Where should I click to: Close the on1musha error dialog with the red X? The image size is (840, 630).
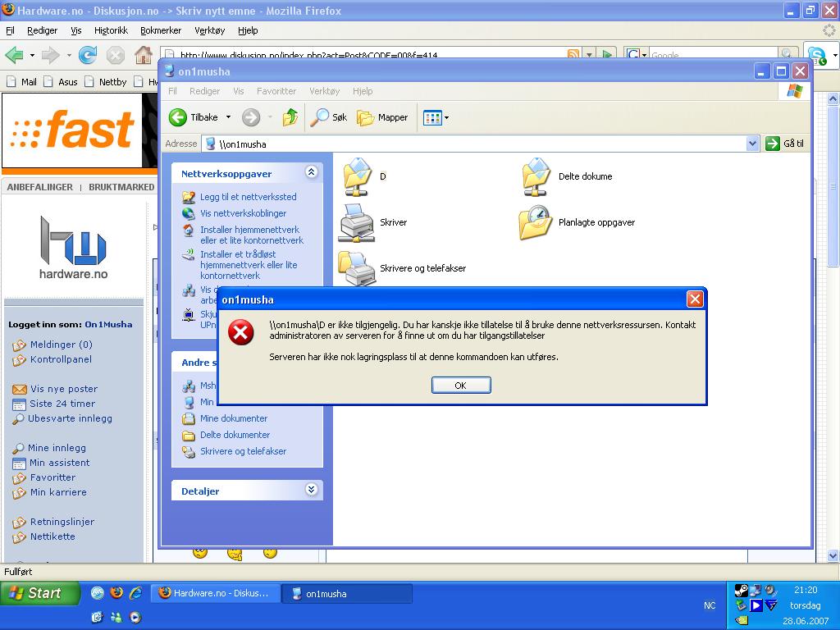tap(695, 299)
